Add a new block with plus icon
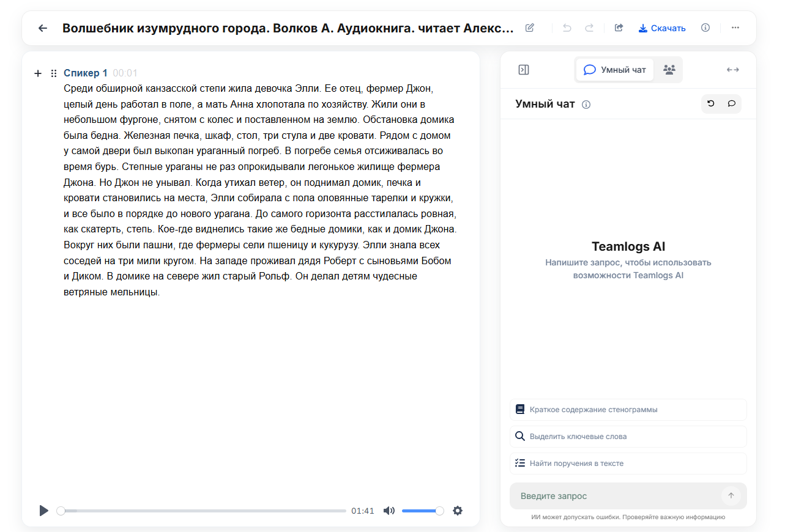Image resolution: width=785 pixels, height=532 pixels. tap(37, 73)
